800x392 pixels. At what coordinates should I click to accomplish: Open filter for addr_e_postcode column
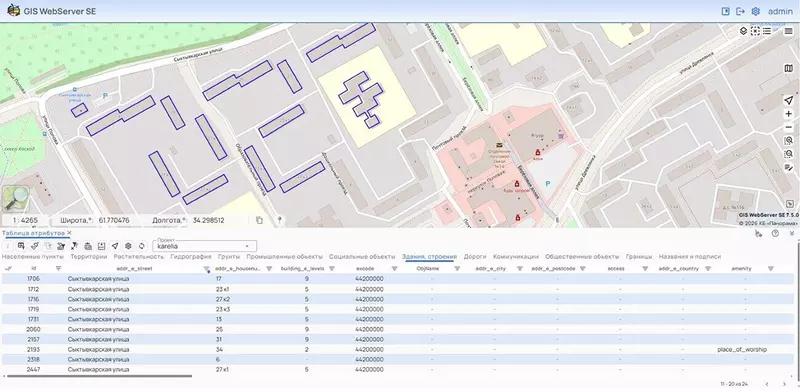583,268
